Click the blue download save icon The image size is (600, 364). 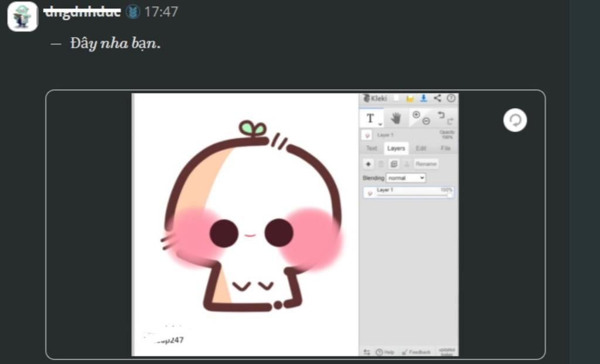click(x=424, y=98)
